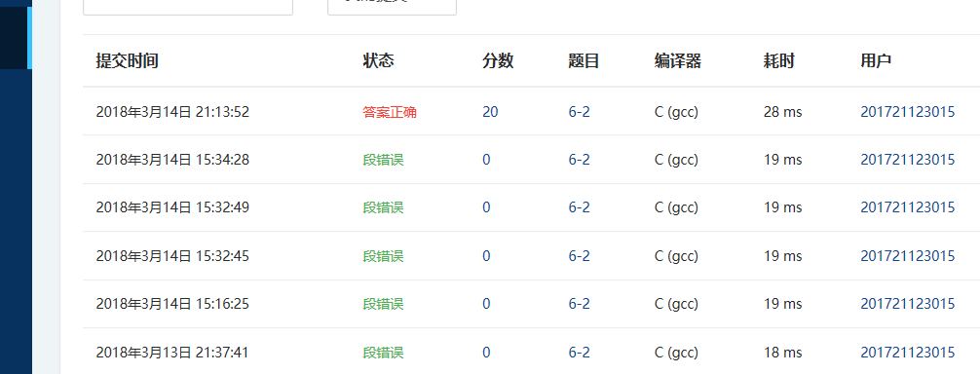
Task: Open score 0 for 15:34:28 submission
Action: [486, 160]
